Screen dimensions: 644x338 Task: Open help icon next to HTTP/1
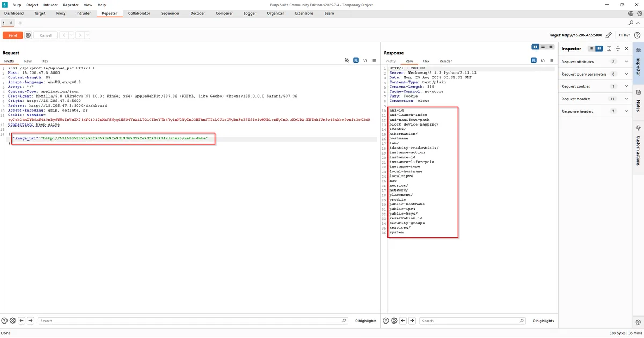click(x=637, y=35)
